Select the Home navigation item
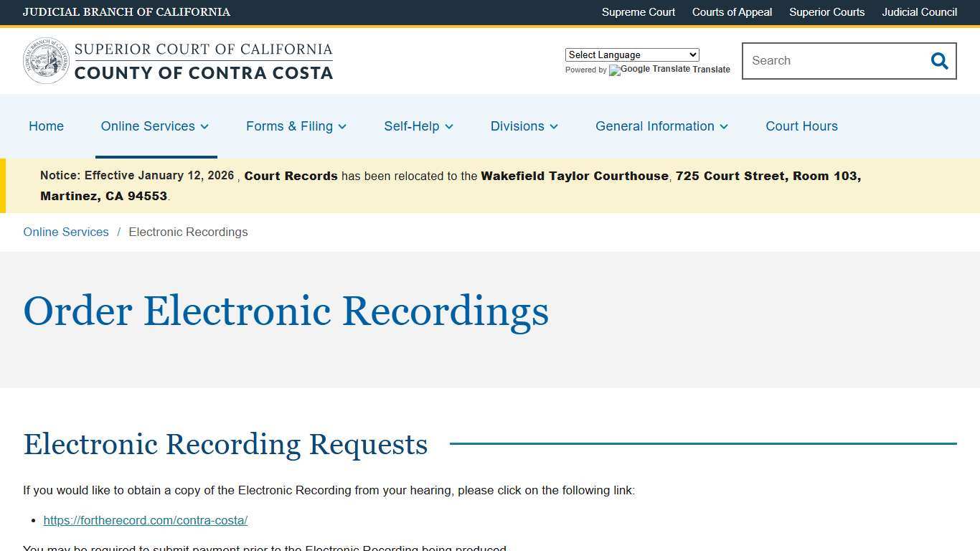This screenshot has height=551, width=980. [x=46, y=126]
